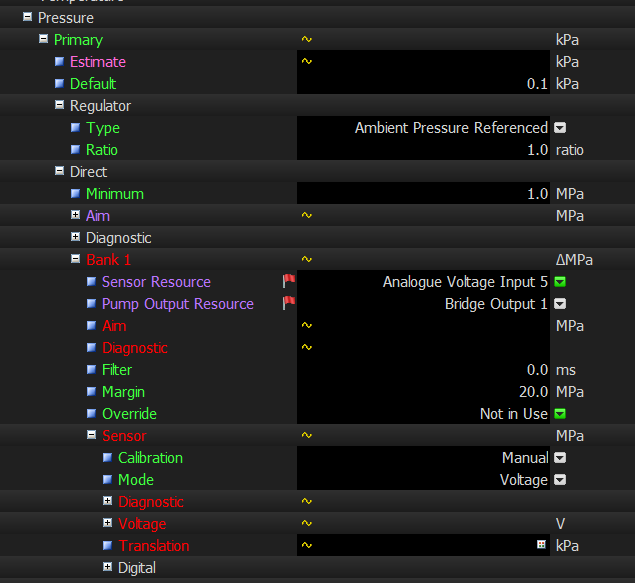The height and width of the screenshot is (583, 635).
Task: Click the red flag beside Pump Output Resource
Action: click(289, 302)
